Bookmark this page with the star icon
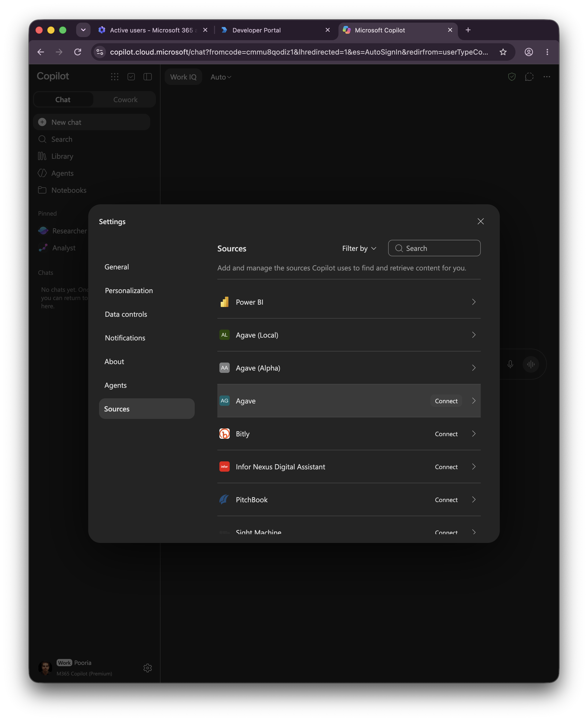 pyautogui.click(x=503, y=52)
